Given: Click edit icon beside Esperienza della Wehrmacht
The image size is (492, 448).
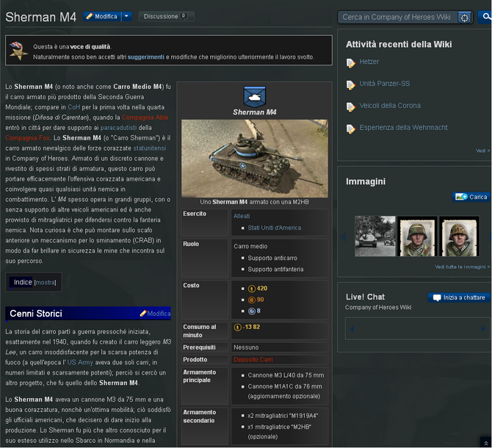Looking at the screenshot, I should (351, 129).
